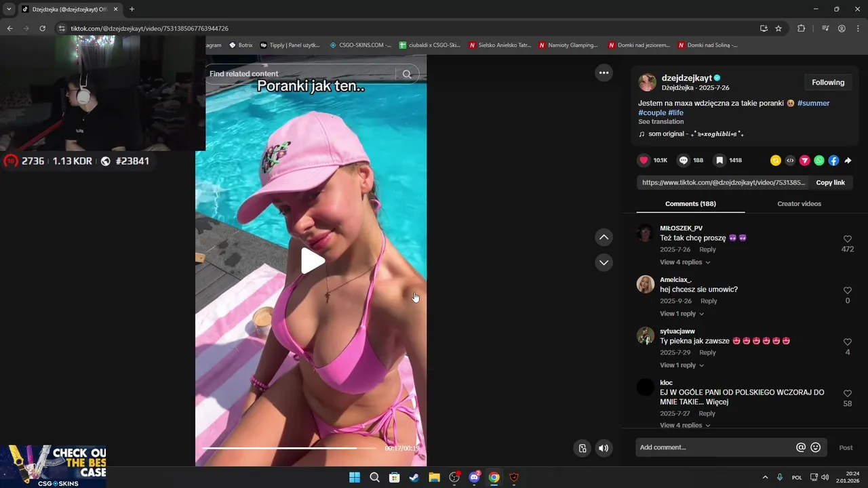
Task: Open the Botrix bookmark
Action: (x=241, y=45)
